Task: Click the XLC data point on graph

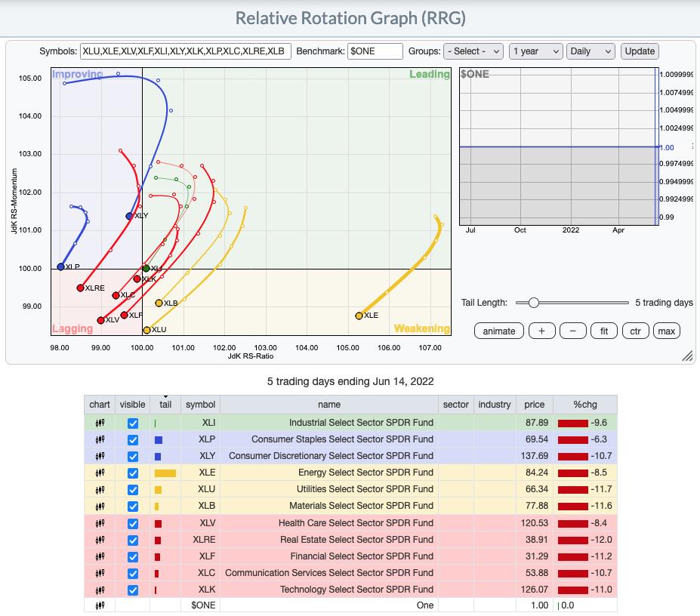Action: (116, 295)
